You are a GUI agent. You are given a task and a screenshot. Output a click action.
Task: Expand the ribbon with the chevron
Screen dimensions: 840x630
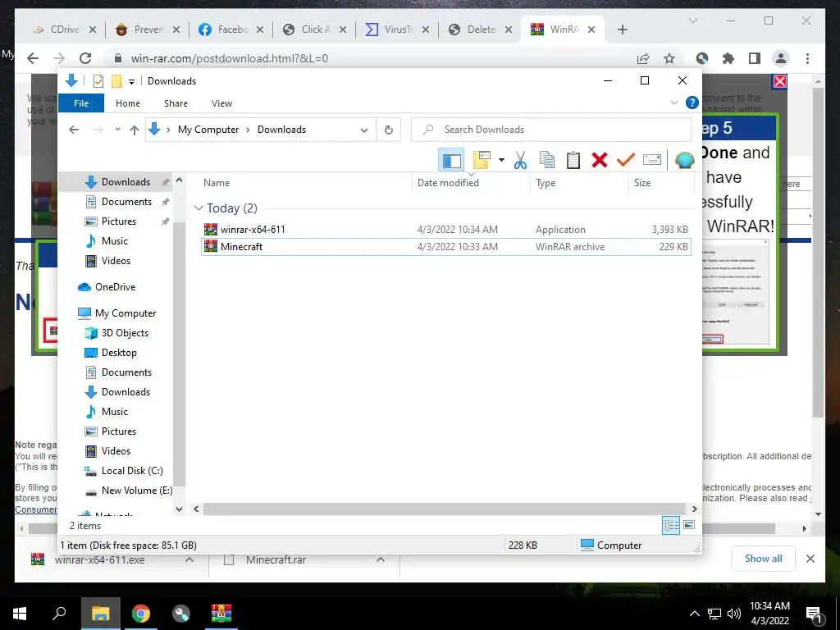[674, 103]
